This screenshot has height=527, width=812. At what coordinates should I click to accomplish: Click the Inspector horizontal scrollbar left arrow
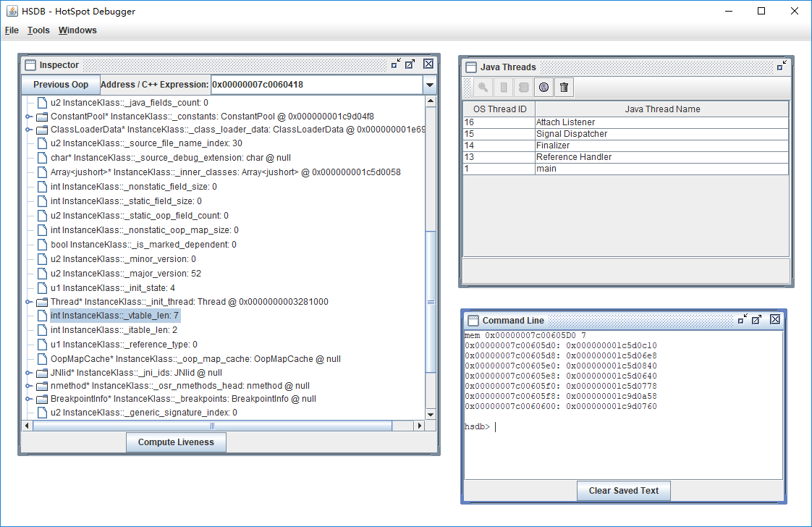[x=28, y=426]
